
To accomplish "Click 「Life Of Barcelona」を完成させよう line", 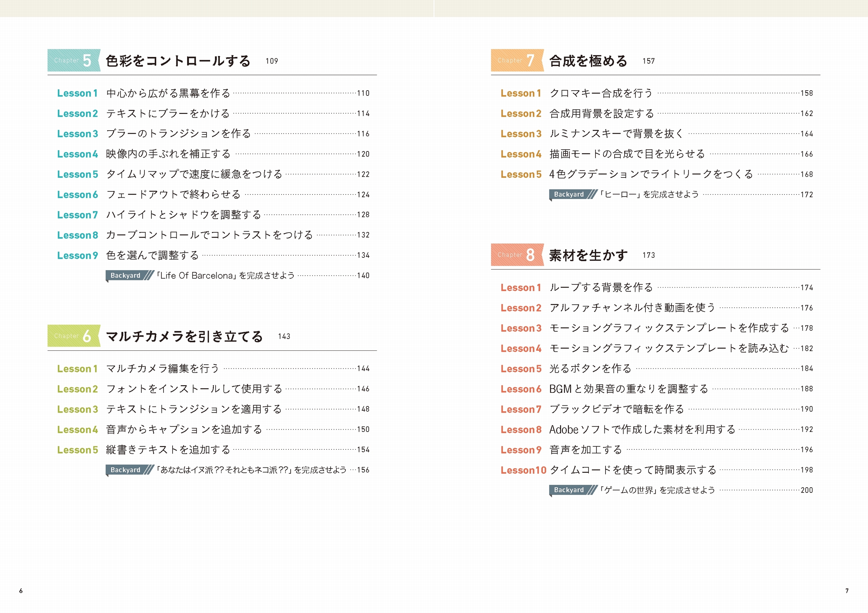I will (x=225, y=275).
